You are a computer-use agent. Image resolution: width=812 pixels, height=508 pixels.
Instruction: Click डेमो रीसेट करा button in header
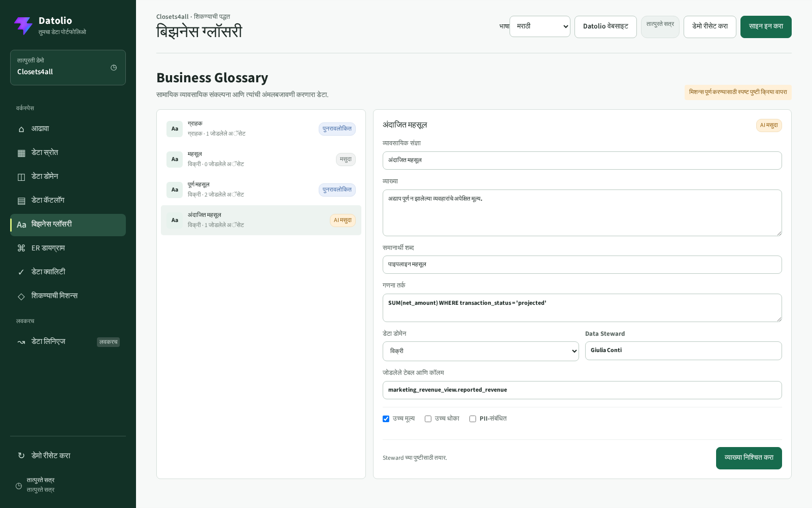pyautogui.click(x=710, y=27)
